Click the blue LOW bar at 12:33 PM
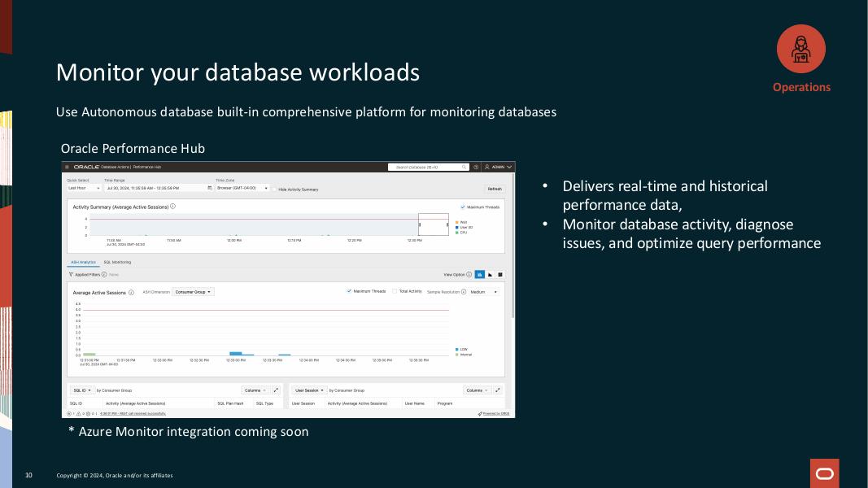This screenshot has height=488, width=868. (x=236, y=354)
